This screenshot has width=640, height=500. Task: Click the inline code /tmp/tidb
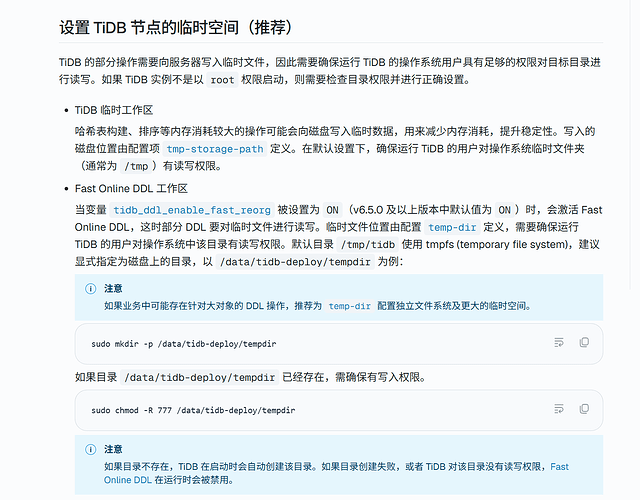[368, 244]
